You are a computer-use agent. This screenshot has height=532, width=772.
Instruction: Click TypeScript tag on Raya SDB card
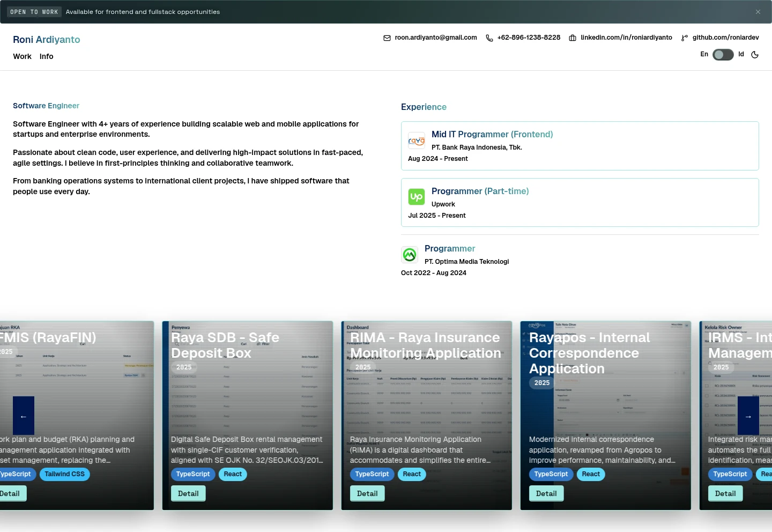click(193, 474)
